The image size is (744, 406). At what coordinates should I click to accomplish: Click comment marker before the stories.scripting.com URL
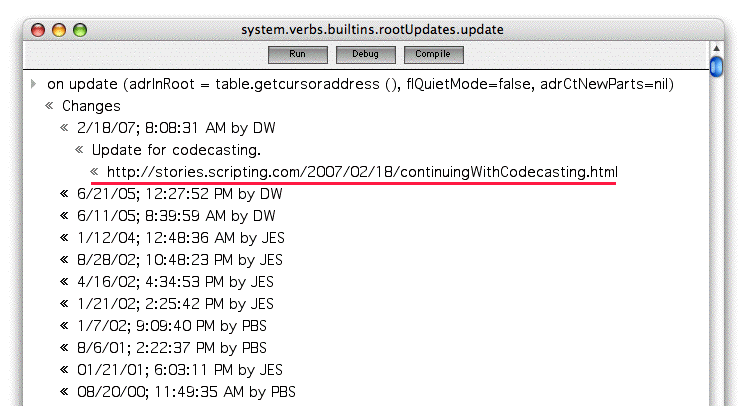94,172
